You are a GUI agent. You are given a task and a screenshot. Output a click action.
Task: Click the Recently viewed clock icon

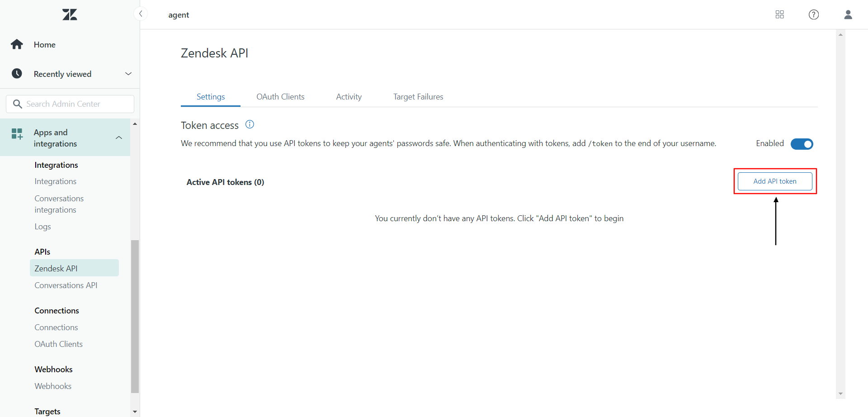tap(17, 74)
